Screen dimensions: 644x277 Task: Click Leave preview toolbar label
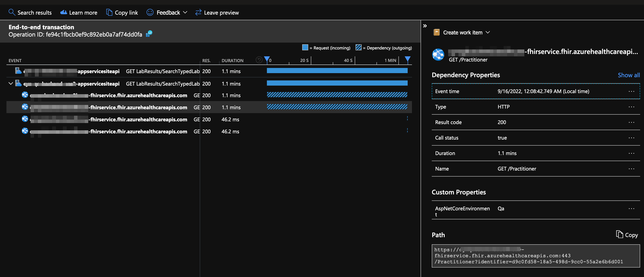221,13
